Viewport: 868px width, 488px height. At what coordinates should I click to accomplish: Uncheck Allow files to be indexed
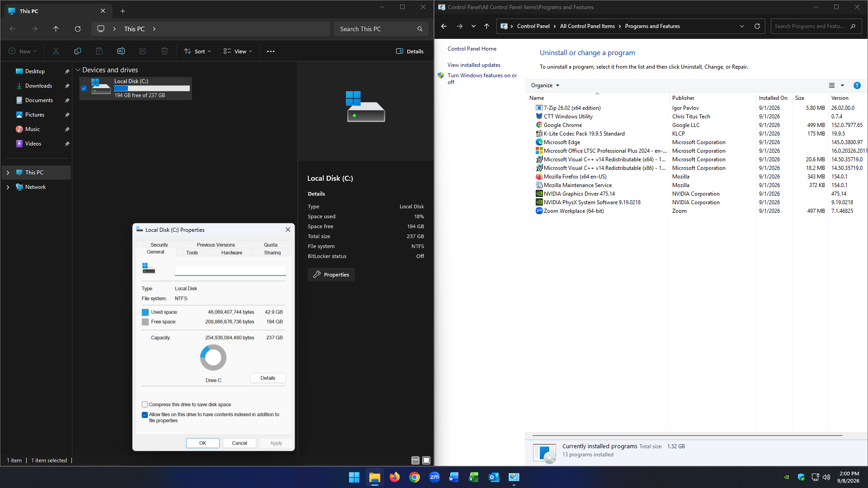tap(145, 415)
